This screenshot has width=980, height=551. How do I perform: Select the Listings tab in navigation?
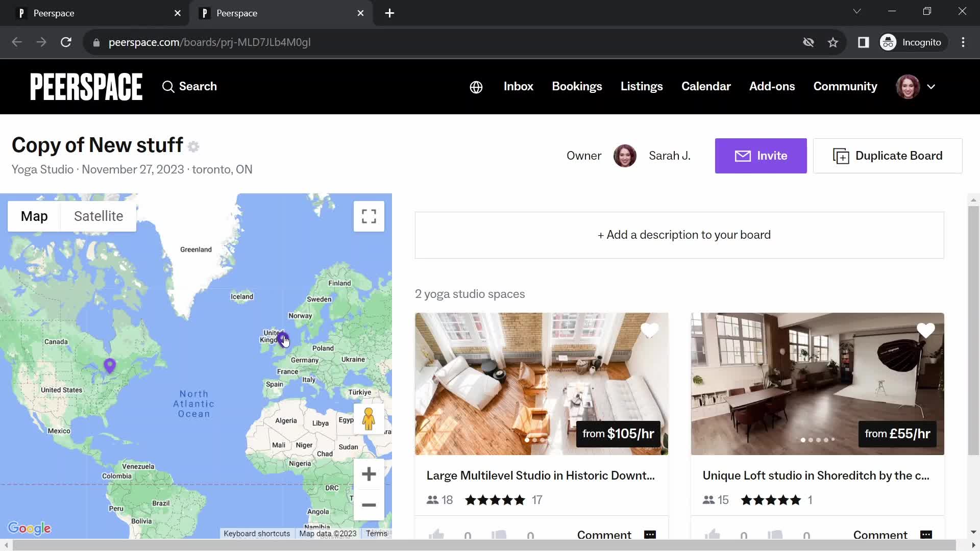tap(642, 86)
